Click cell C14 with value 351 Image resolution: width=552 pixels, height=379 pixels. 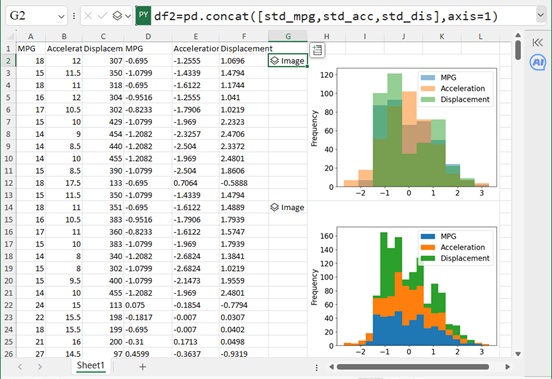(103, 207)
